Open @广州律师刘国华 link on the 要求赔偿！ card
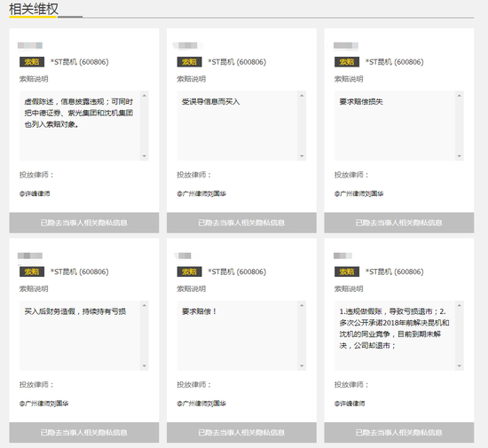The image size is (488, 448). point(201,404)
